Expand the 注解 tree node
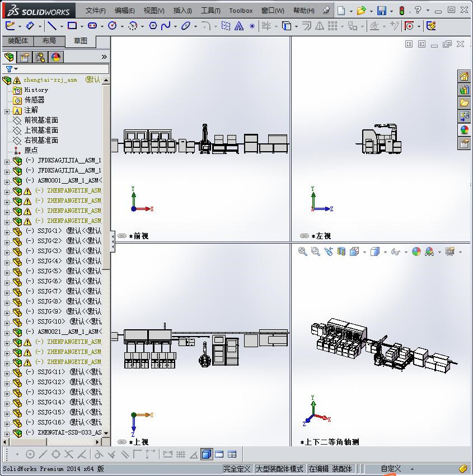The width and height of the screenshot is (473, 476). point(7,111)
